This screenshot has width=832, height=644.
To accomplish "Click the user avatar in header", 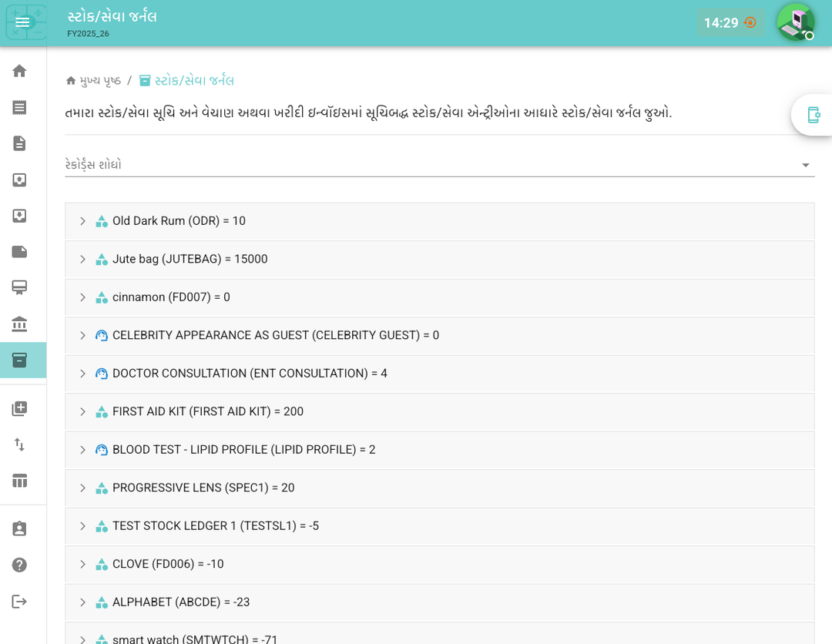I will 795,22.
